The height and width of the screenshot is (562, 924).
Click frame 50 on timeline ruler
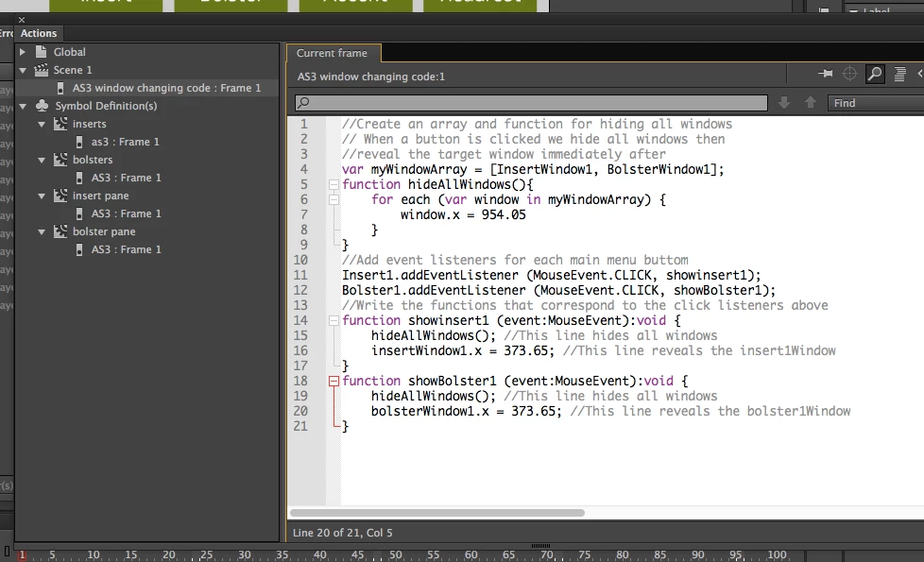click(395, 555)
